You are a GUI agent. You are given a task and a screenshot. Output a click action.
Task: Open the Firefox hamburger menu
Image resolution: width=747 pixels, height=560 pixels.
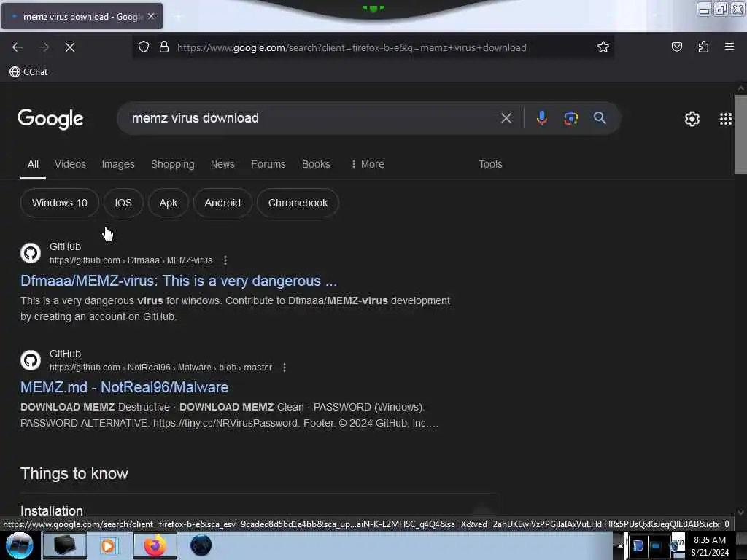(x=729, y=47)
